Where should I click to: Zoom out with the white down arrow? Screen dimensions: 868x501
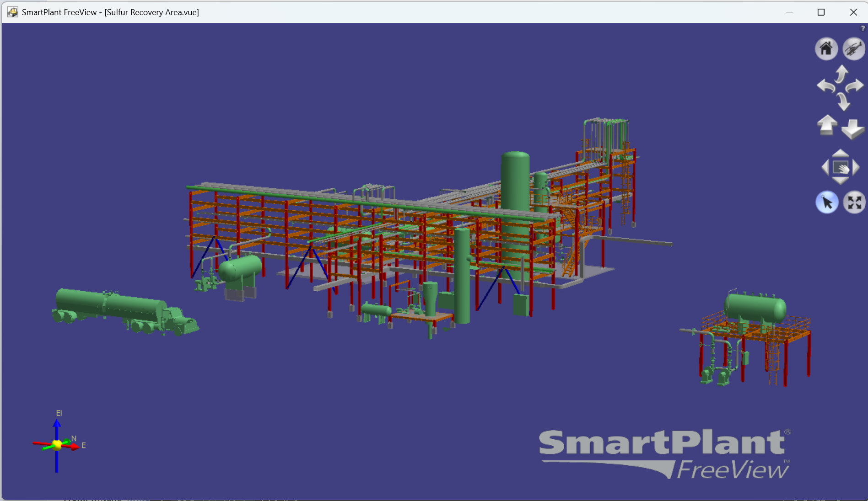(854, 129)
